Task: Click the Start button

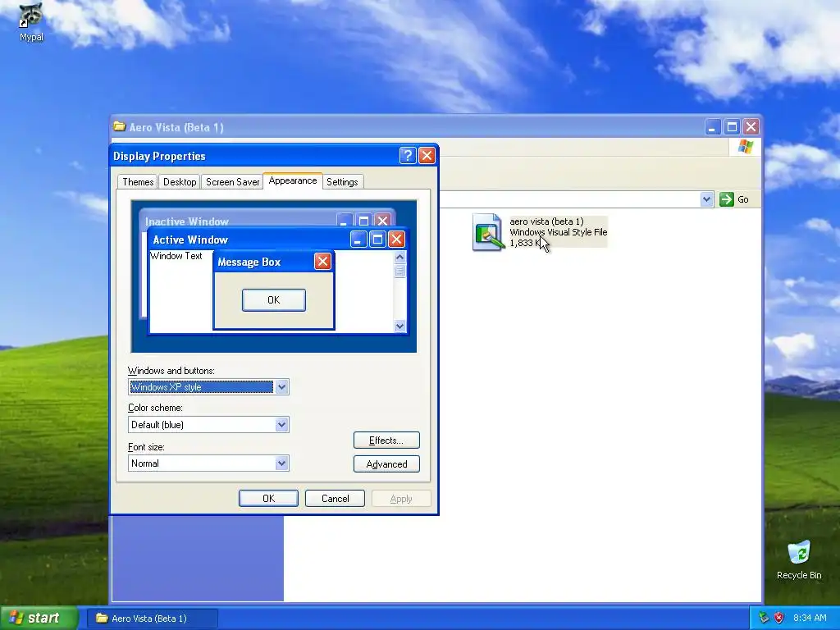Action: click(x=38, y=618)
